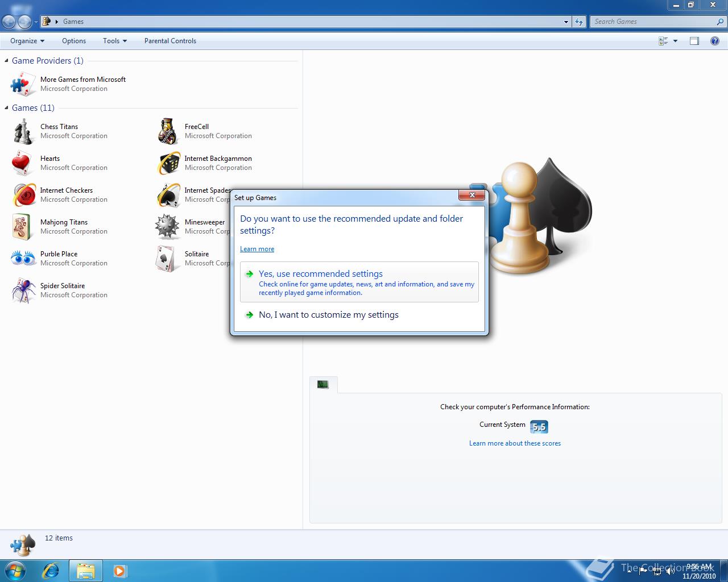Viewport: 728px width, 582px height.
Task: Open the Tools dropdown menu
Action: click(115, 41)
